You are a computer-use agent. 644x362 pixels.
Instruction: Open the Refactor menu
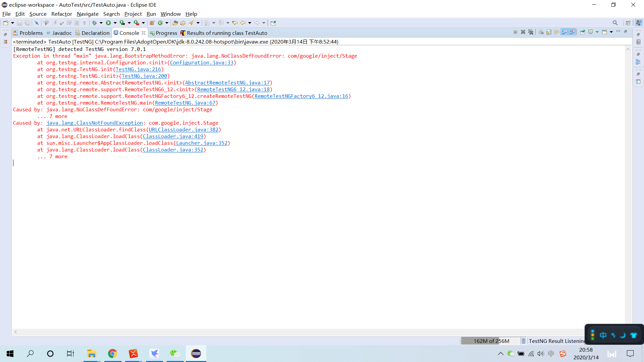pos(61,14)
